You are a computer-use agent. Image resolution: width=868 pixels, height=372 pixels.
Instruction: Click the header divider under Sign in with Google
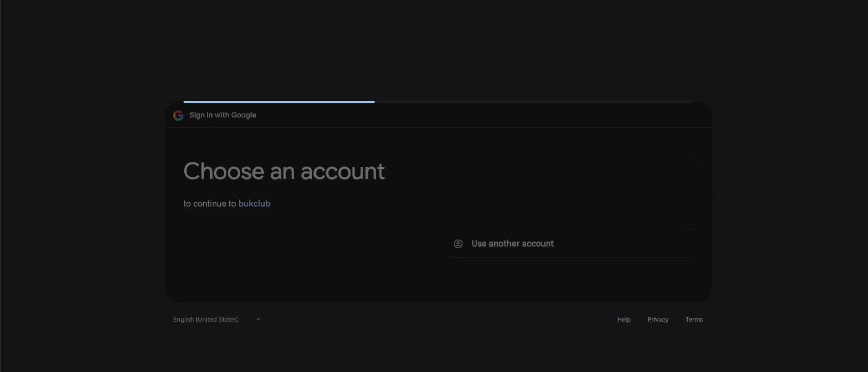(437, 128)
